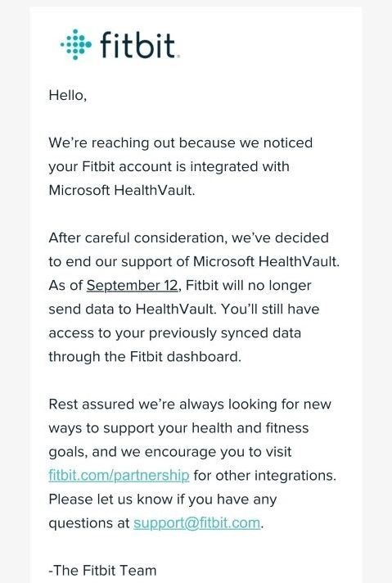Click the line "through the Fitbit dashboard."
This screenshot has width=392, height=583.
(x=145, y=356)
